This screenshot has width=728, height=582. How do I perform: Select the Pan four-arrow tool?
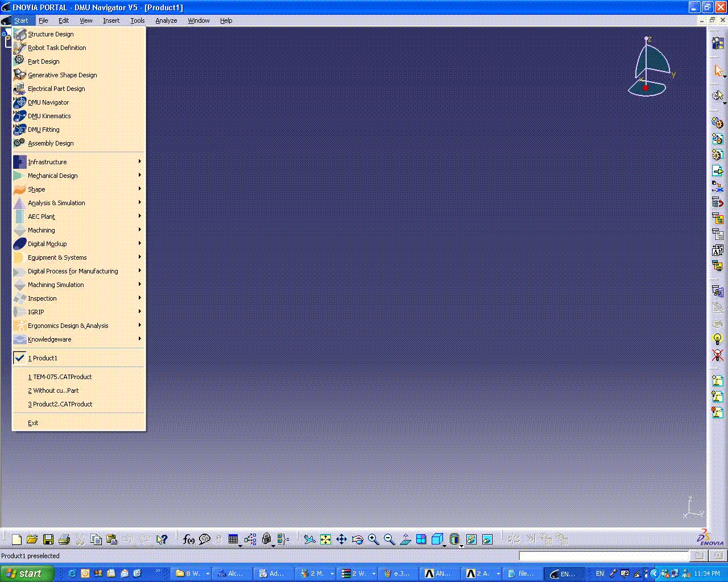click(x=341, y=539)
